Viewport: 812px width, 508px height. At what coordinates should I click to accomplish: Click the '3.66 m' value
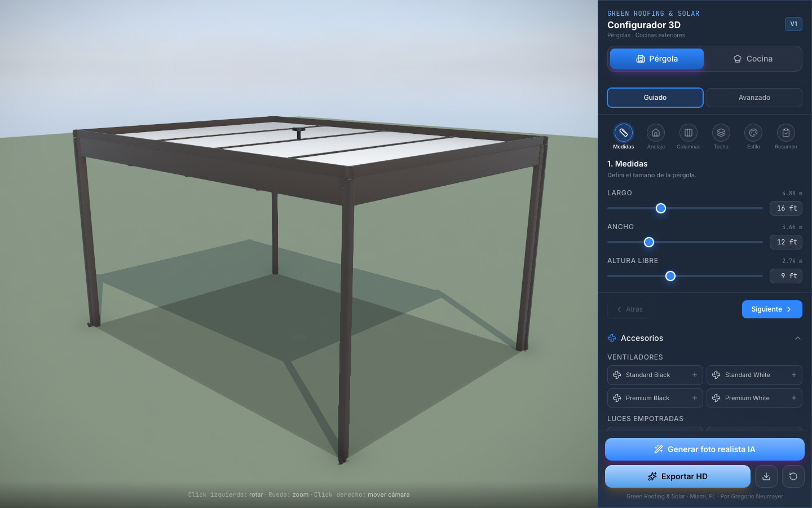click(x=792, y=227)
